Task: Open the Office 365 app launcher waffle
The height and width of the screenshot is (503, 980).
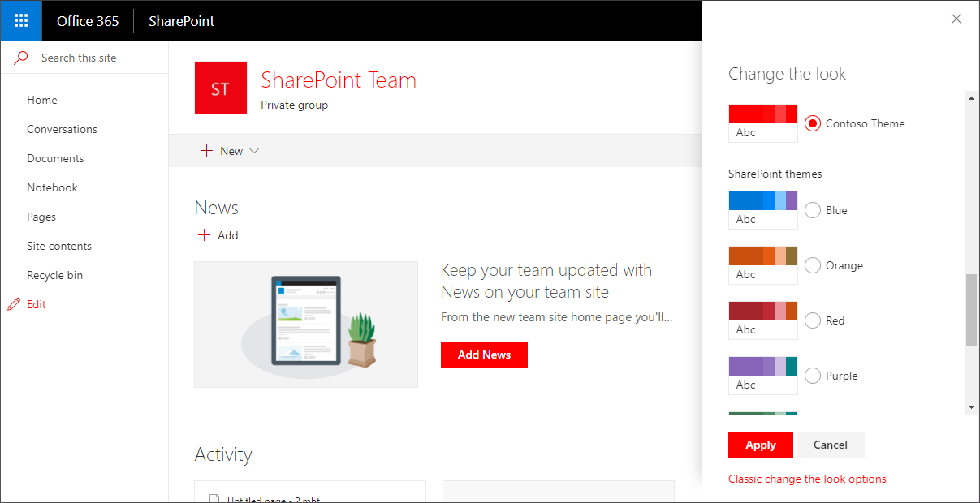Action: [21, 21]
